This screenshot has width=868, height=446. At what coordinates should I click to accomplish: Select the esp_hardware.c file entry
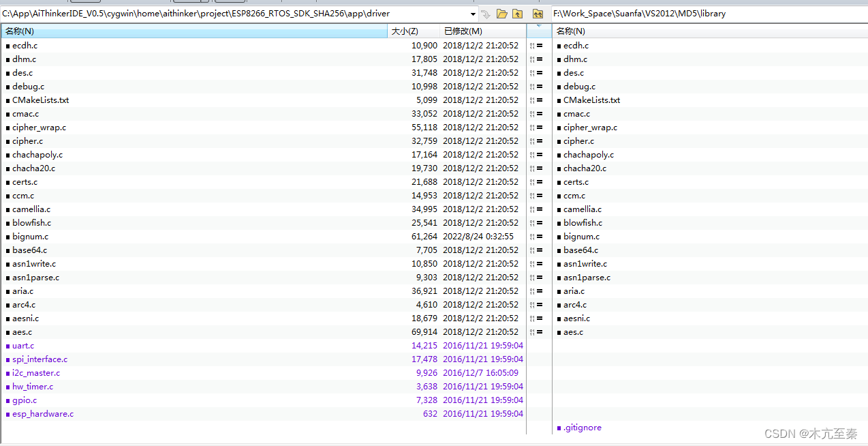(43, 414)
